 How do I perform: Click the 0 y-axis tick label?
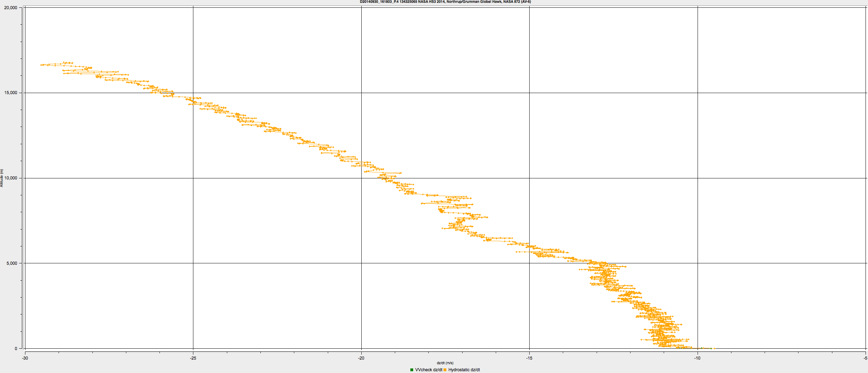click(16, 349)
